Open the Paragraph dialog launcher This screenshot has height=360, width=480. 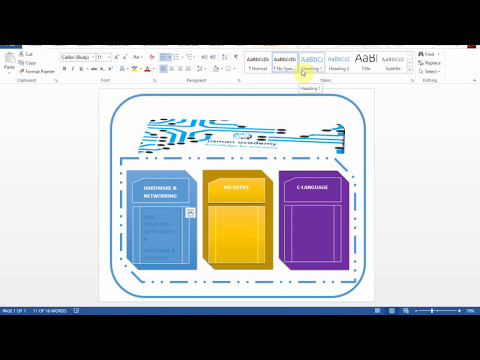(x=239, y=81)
